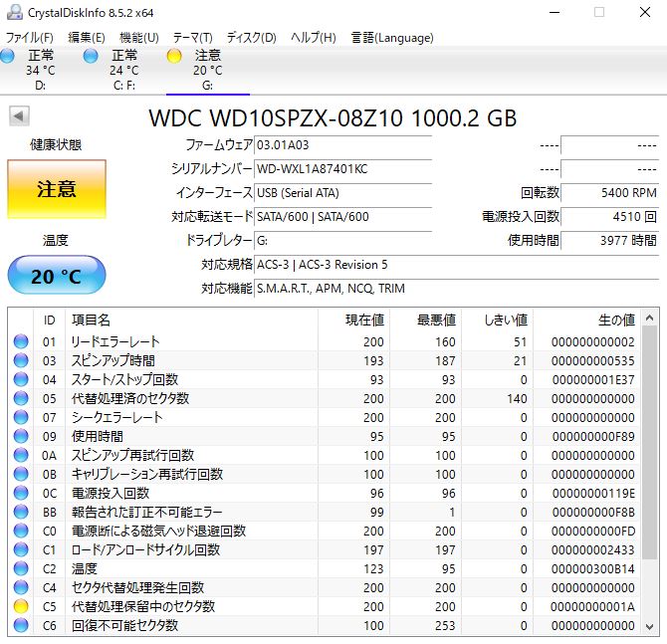Click status orb for 0C 電源投入回数
Image resolution: width=667 pixels, height=644 pixels.
[21, 493]
